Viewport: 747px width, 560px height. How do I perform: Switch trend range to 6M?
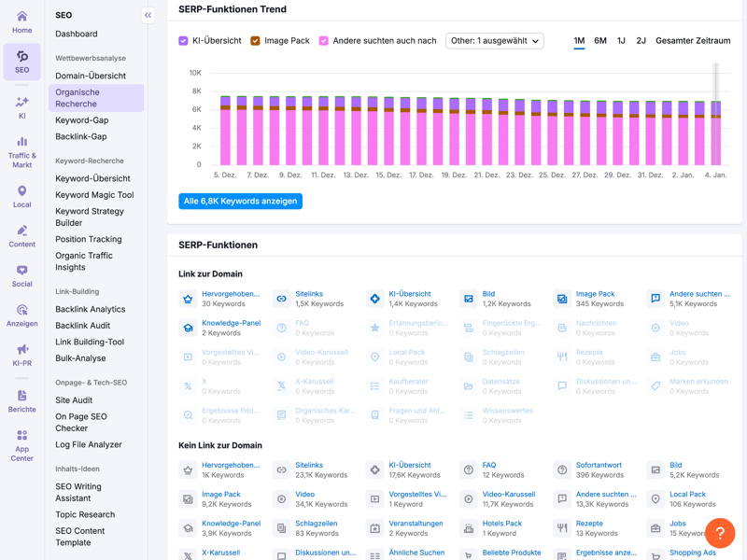click(x=600, y=41)
